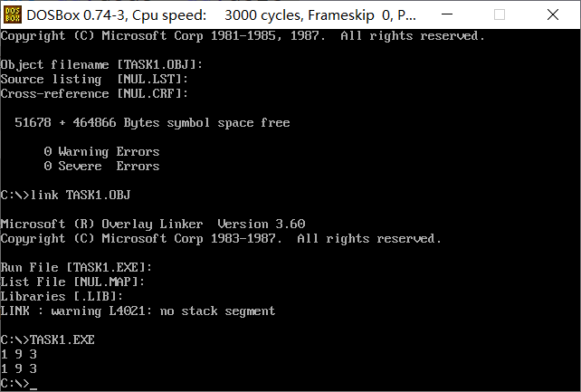Close the DOSBox window

coord(552,14)
